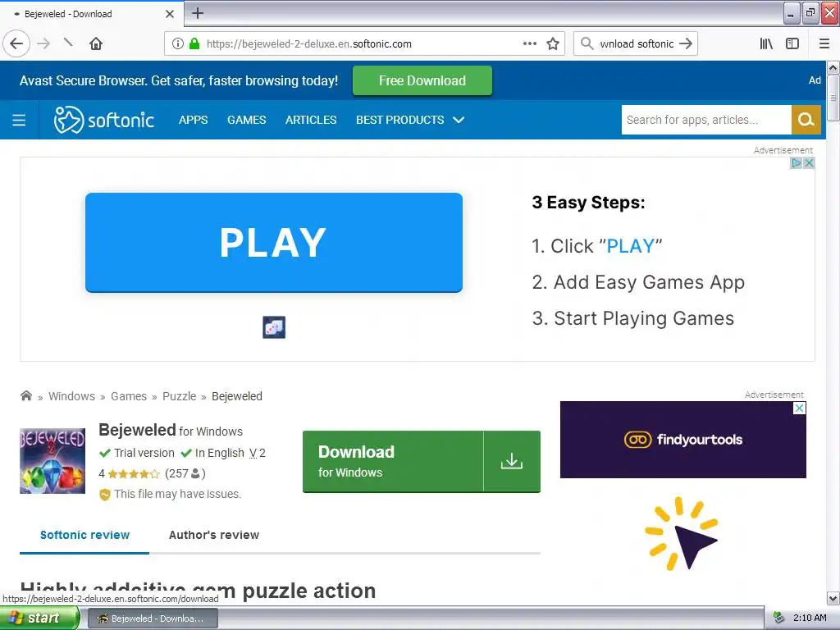Click the findyourtools ad banner

pos(683,440)
